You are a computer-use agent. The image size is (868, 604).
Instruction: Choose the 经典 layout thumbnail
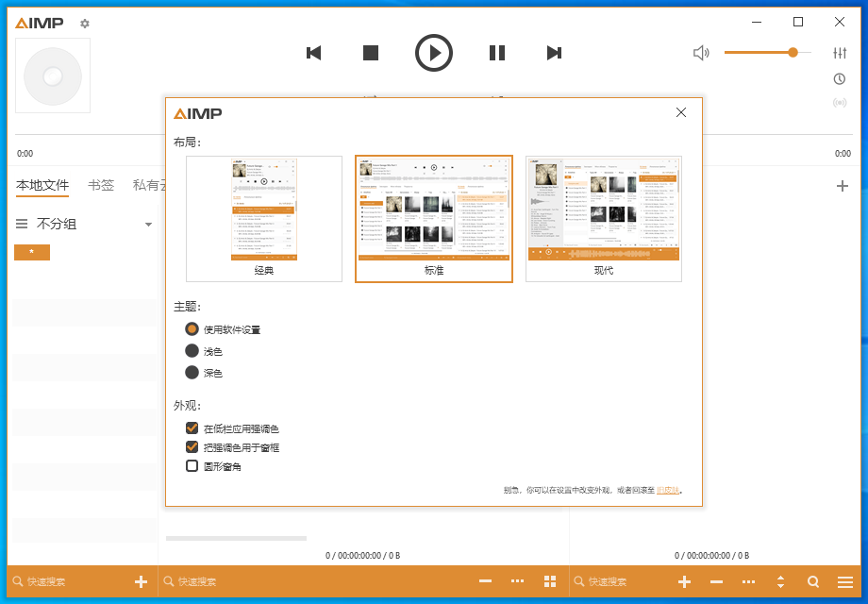click(264, 219)
